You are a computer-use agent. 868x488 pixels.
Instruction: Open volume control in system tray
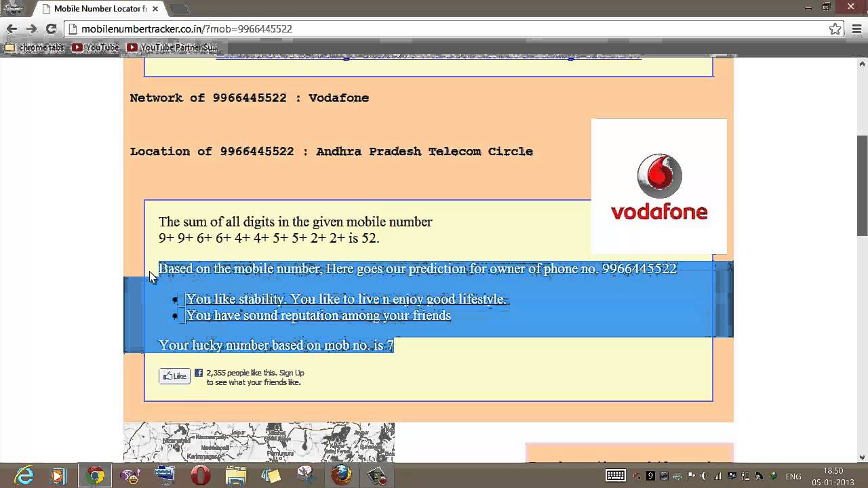[705, 476]
